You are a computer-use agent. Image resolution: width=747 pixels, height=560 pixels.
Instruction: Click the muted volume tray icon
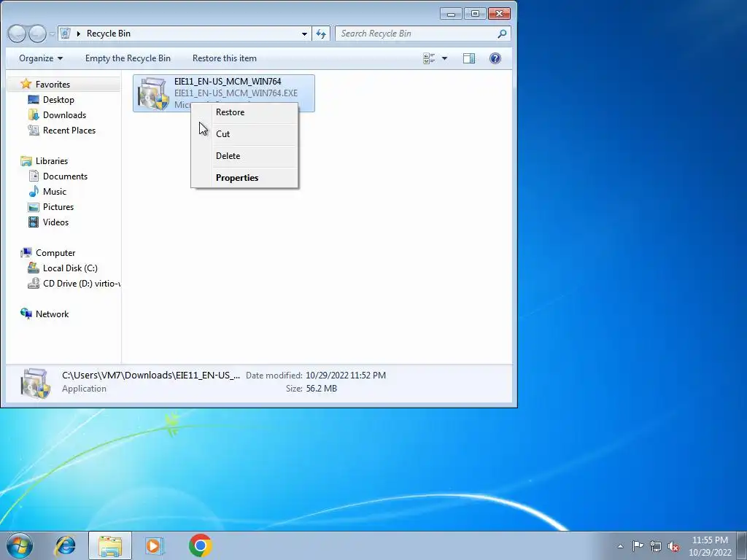coord(673,546)
